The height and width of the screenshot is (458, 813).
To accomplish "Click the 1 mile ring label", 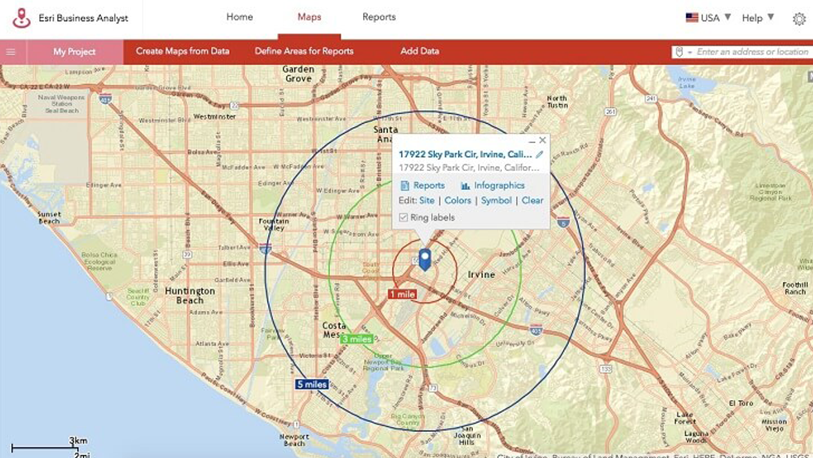I will click(x=402, y=294).
